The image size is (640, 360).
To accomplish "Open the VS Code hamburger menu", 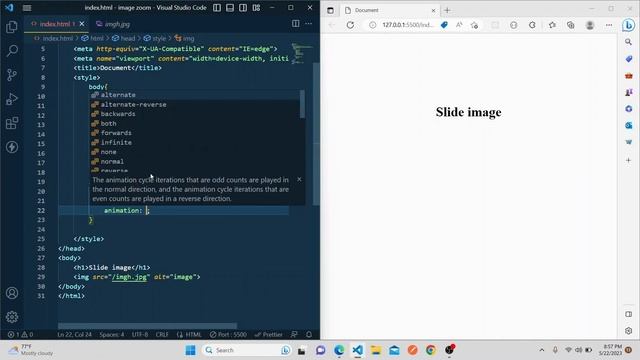I will tap(27, 8).
